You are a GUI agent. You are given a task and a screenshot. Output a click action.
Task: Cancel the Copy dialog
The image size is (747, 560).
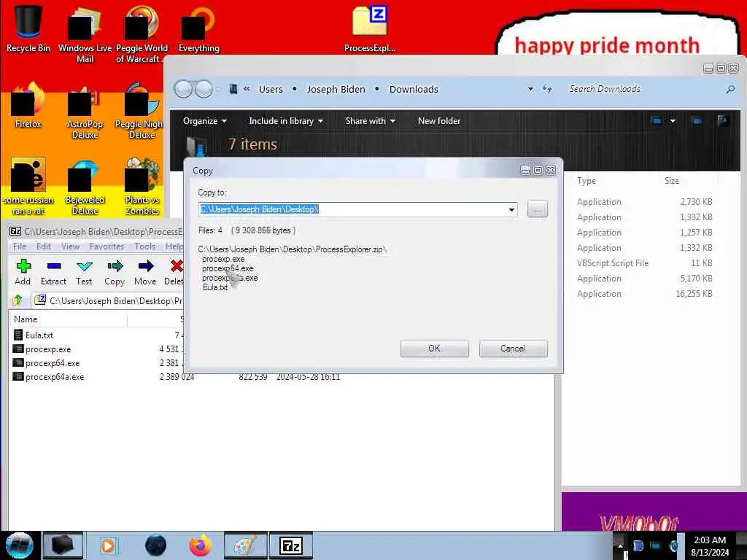513,349
